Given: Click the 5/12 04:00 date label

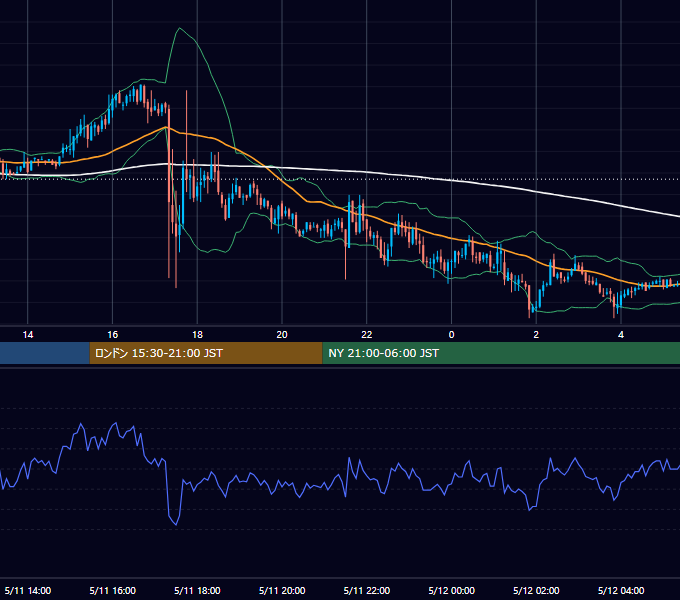Looking at the screenshot, I should 621,590.
